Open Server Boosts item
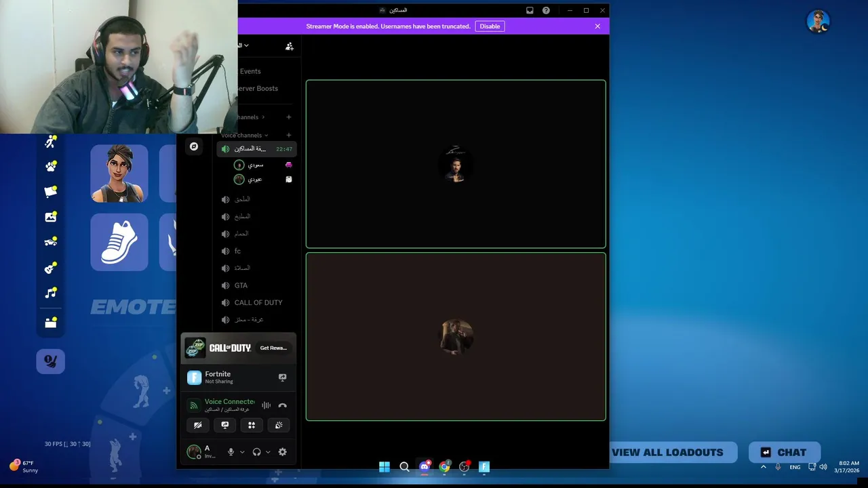The image size is (868, 488). (256, 88)
